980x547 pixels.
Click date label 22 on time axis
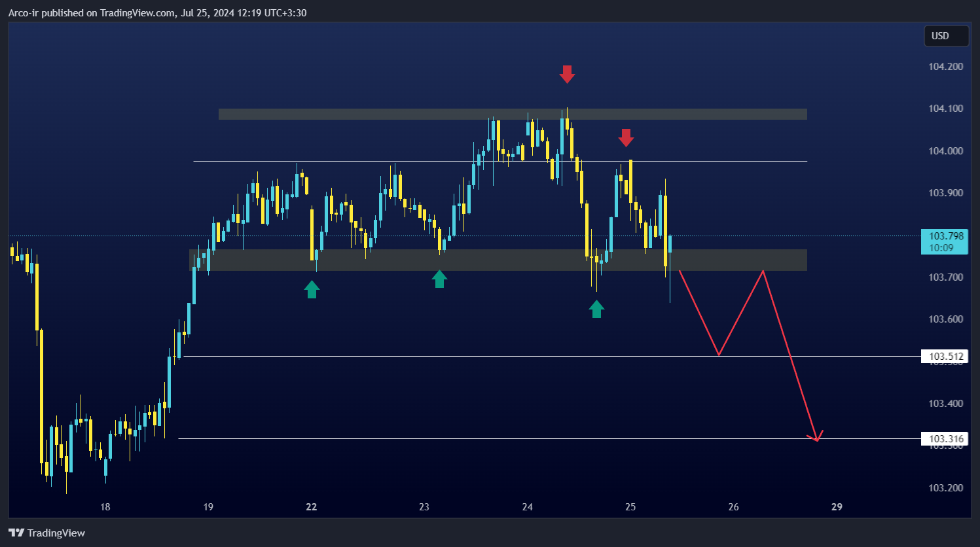312,507
